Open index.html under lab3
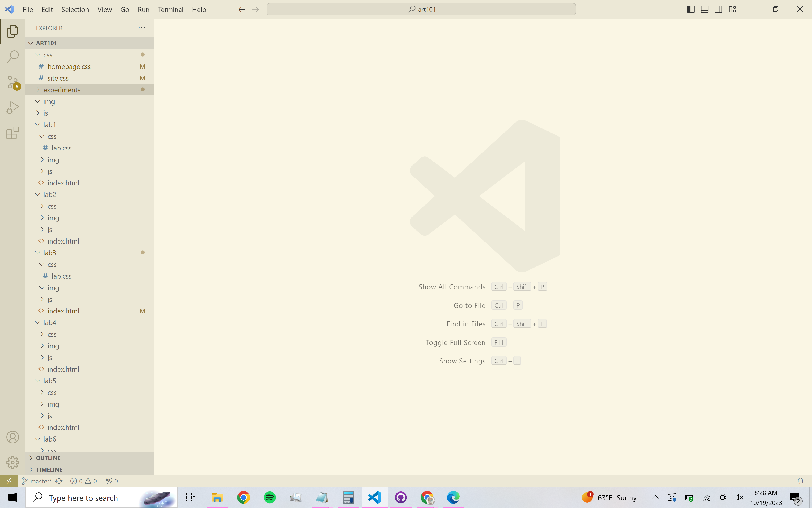 pos(90,311)
